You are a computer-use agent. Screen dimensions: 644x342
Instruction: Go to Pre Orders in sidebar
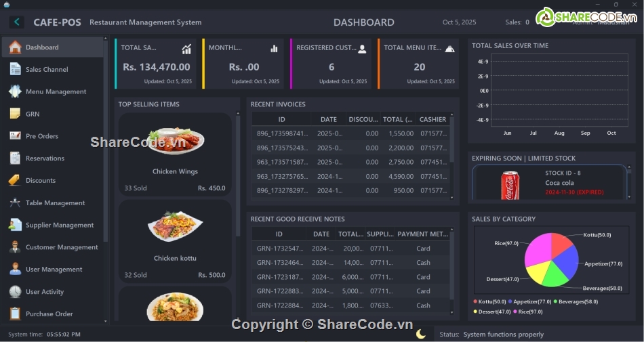click(x=42, y=136)
